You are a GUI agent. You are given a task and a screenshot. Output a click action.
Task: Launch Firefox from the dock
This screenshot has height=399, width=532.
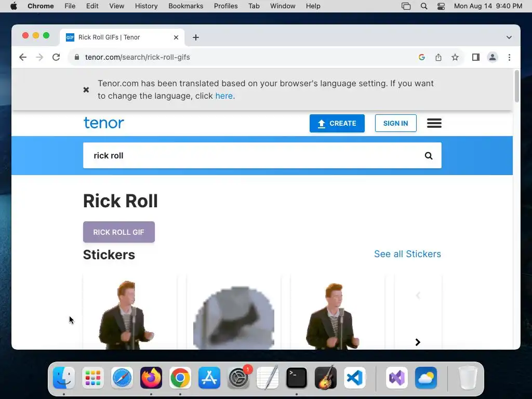click(x=151, y=378)
